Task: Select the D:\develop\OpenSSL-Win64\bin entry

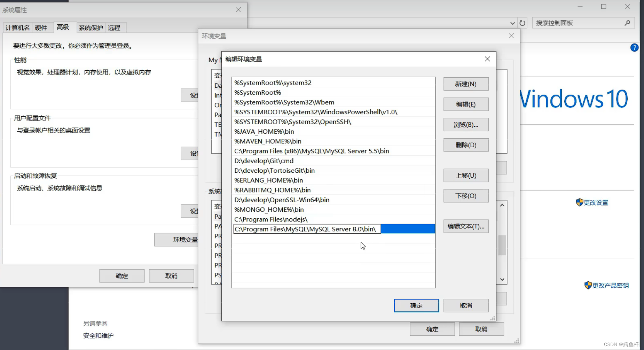Action: pos(333,200)
